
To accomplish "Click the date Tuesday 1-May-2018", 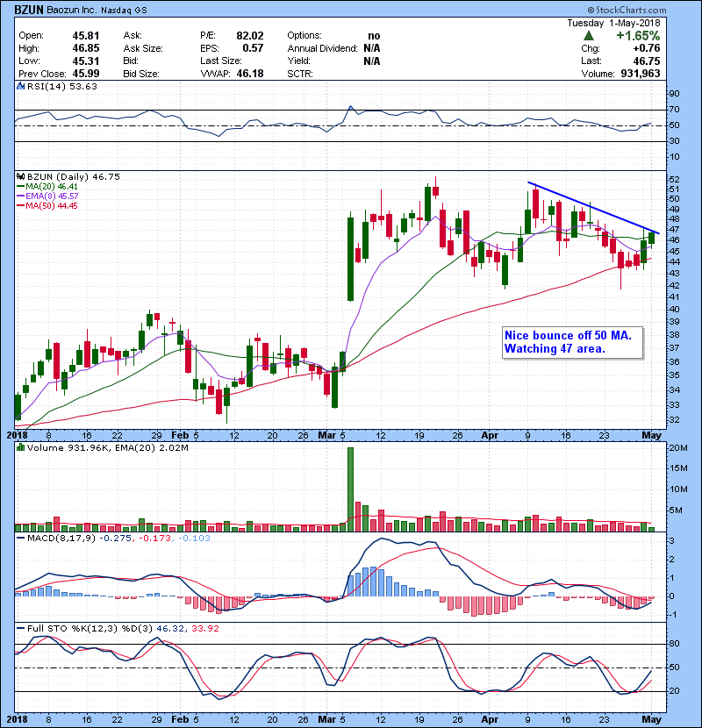I will click(613, 23).
